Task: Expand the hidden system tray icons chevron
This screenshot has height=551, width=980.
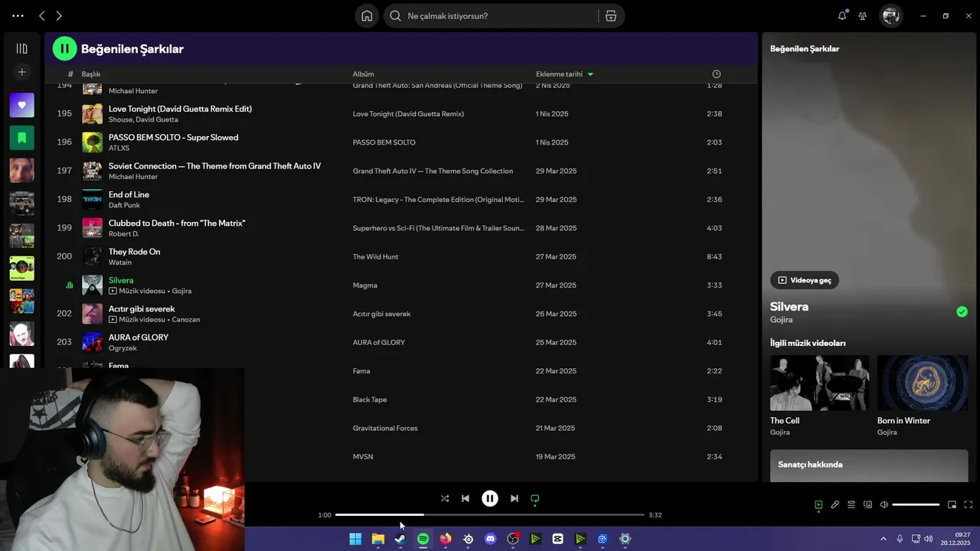Action: (x=883, y=539)
